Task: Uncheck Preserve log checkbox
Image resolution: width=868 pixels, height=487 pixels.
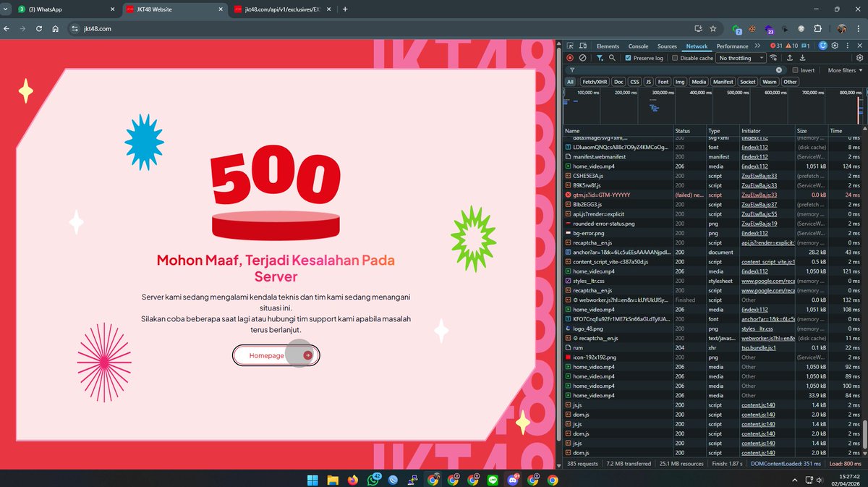Action: click(x=629, y=58)
